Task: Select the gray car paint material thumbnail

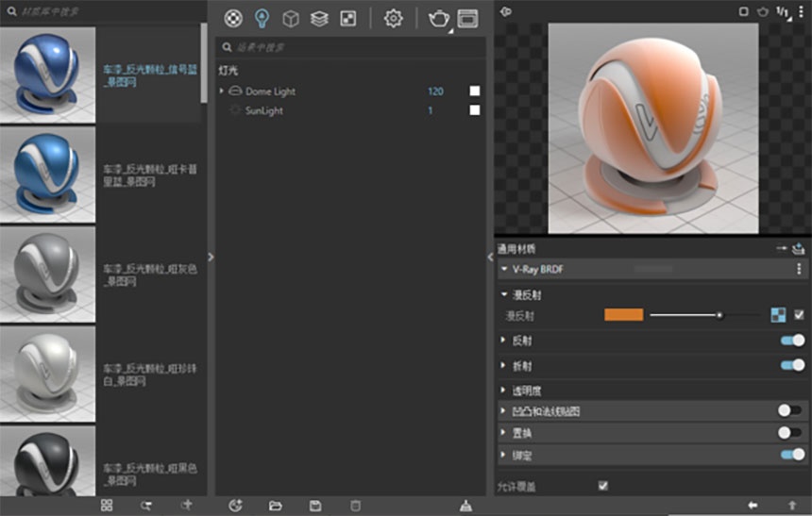Action: tap(47, 275)
